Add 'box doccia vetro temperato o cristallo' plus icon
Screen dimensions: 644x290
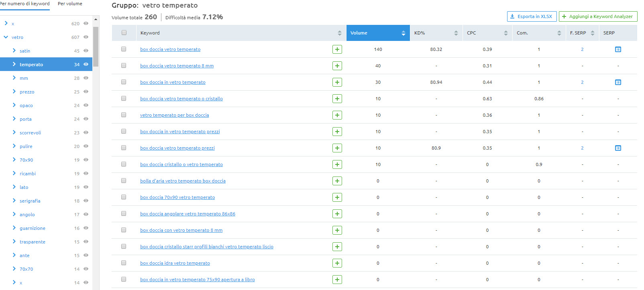click(x=337, y=99)
